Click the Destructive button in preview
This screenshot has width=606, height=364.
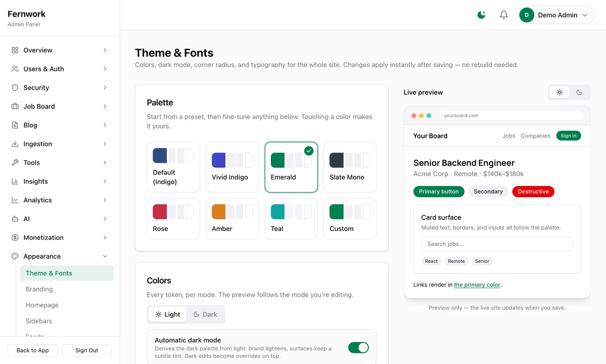pyautogui.click(x=533, y=192)
